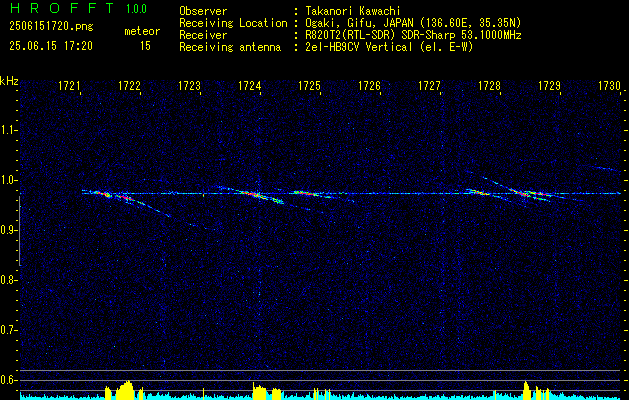Click the meteor count label

click(x=142, y=31)
